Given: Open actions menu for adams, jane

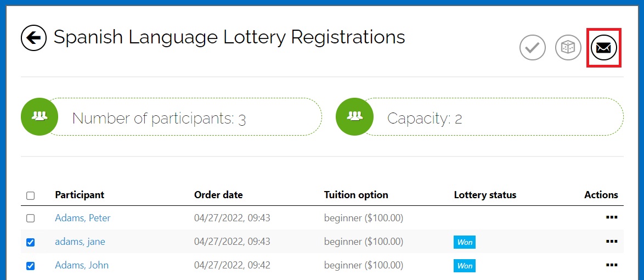Looking at the screenshot, I should coord(612,242).
